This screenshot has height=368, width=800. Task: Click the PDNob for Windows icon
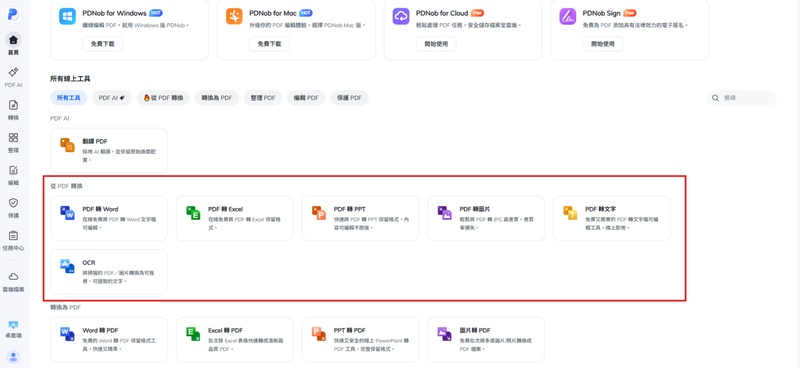tap(67, 16)
